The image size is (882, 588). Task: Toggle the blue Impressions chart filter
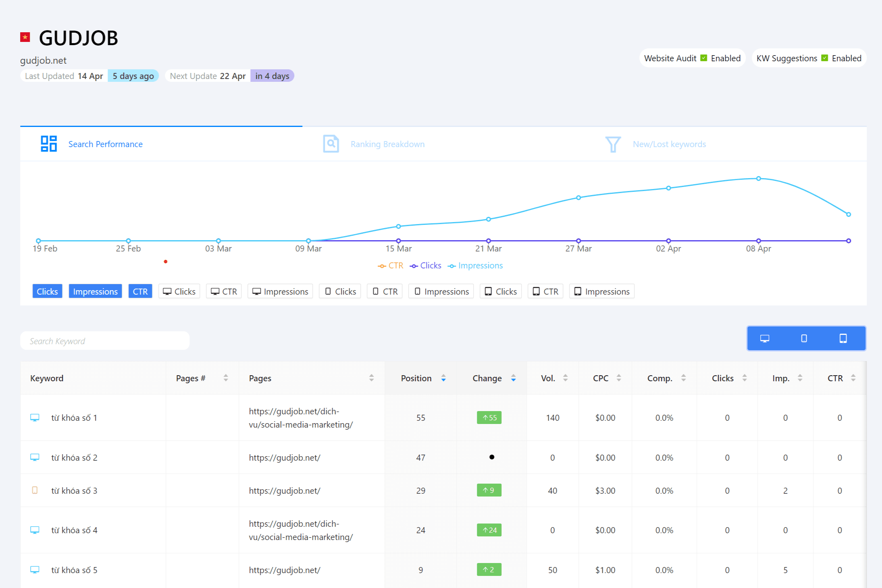click(95, 291)
